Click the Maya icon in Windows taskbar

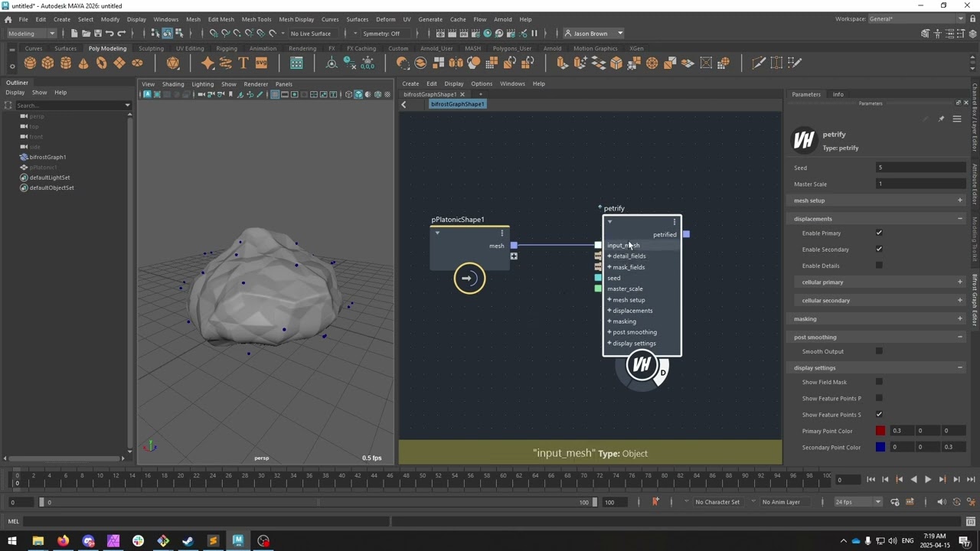click(x=238, y=541)
